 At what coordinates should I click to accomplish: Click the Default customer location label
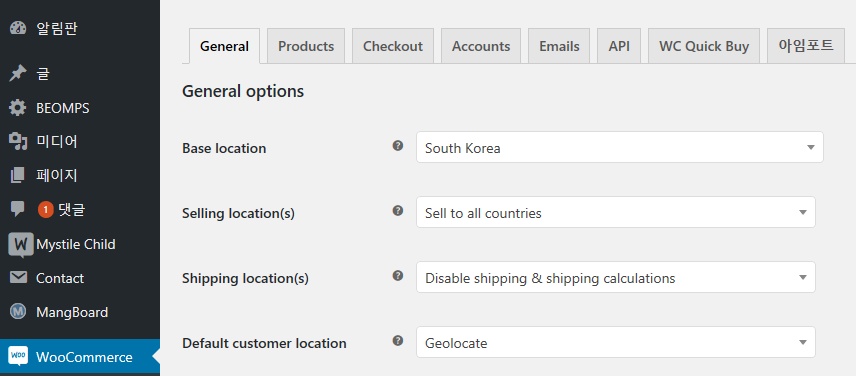pyautogui.click(x=264, y=343)
